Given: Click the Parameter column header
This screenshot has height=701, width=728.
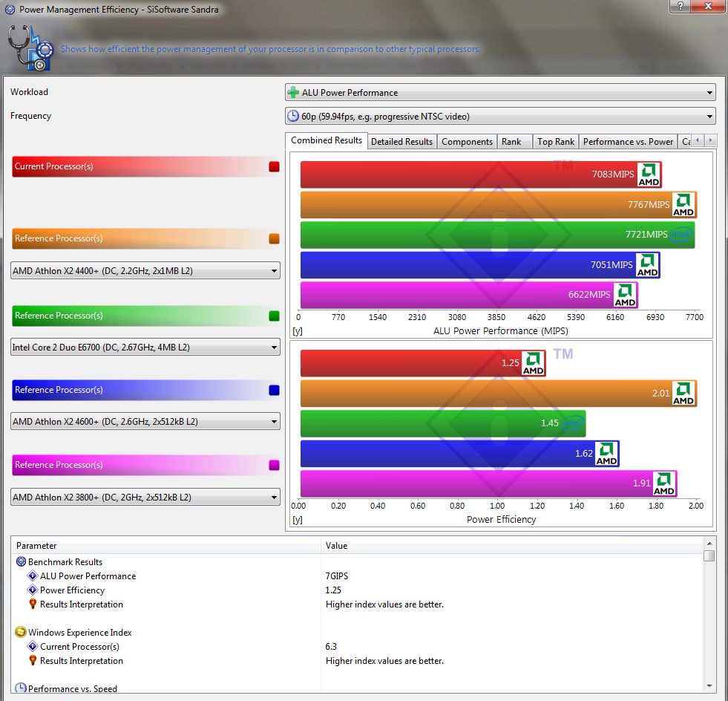Looking at the screenshot, I should click(x=166, y=545).
